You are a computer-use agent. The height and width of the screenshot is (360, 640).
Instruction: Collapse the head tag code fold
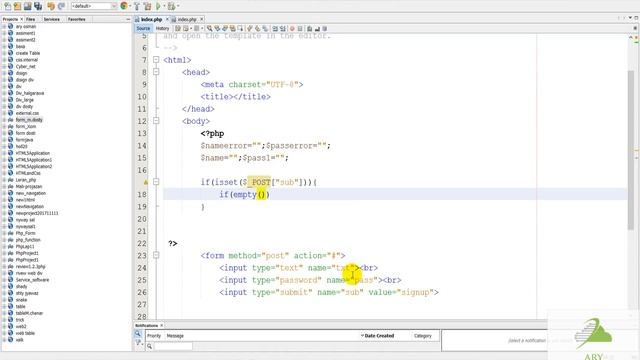coord(156,72)
